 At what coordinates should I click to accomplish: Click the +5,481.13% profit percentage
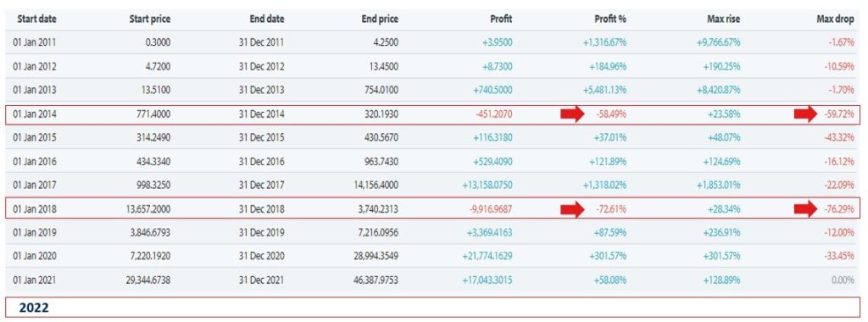coord(604,90)
